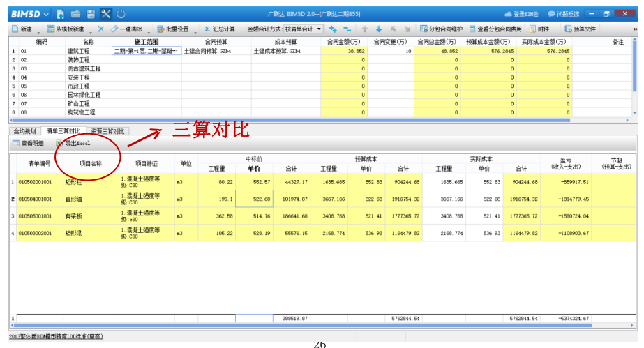Click the add row plus icon
The width and height of the screenshot is (644, 348).
pos(333,29)
